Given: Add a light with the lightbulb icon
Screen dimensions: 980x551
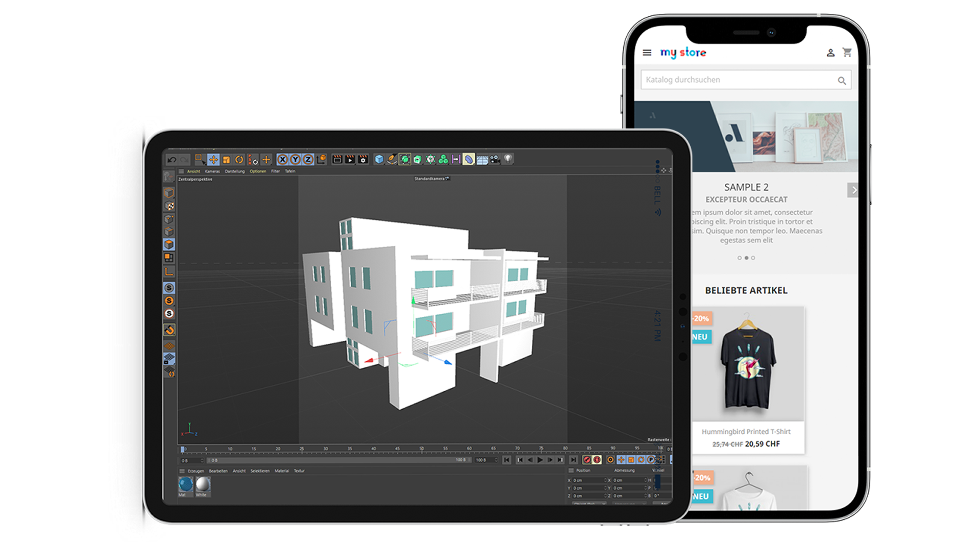Looking at the screenshot, I should click(508, 159).
